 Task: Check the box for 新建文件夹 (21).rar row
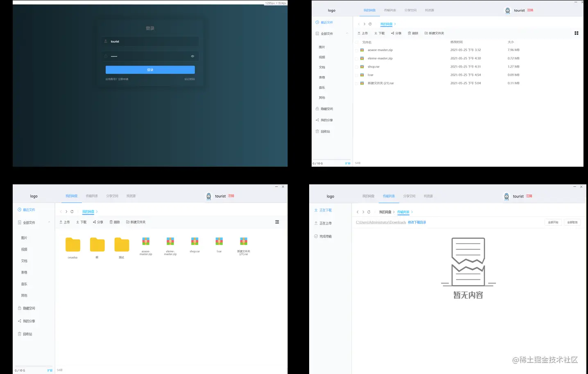point(357,83)
